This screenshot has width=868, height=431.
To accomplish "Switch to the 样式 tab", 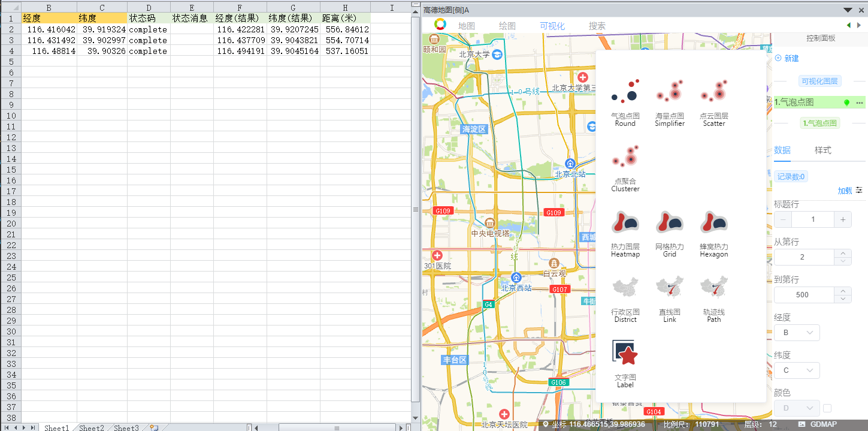I will coord(823,150).
